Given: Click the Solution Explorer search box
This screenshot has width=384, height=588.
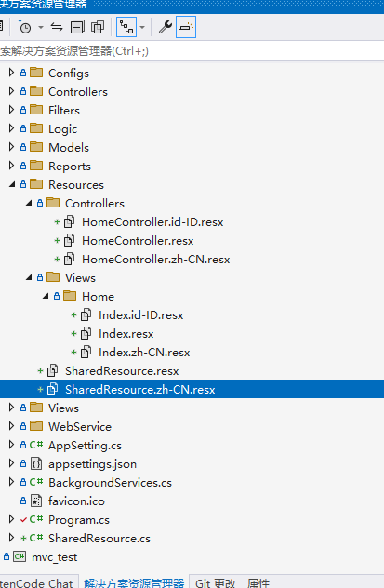Looking at the screenshot, I should (192, 51).
